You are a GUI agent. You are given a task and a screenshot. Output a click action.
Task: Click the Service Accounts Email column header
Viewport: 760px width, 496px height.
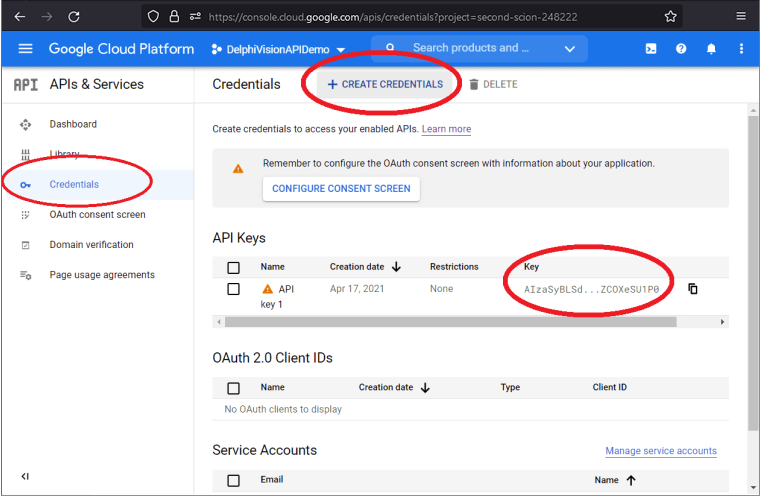(x=271, y=480)
